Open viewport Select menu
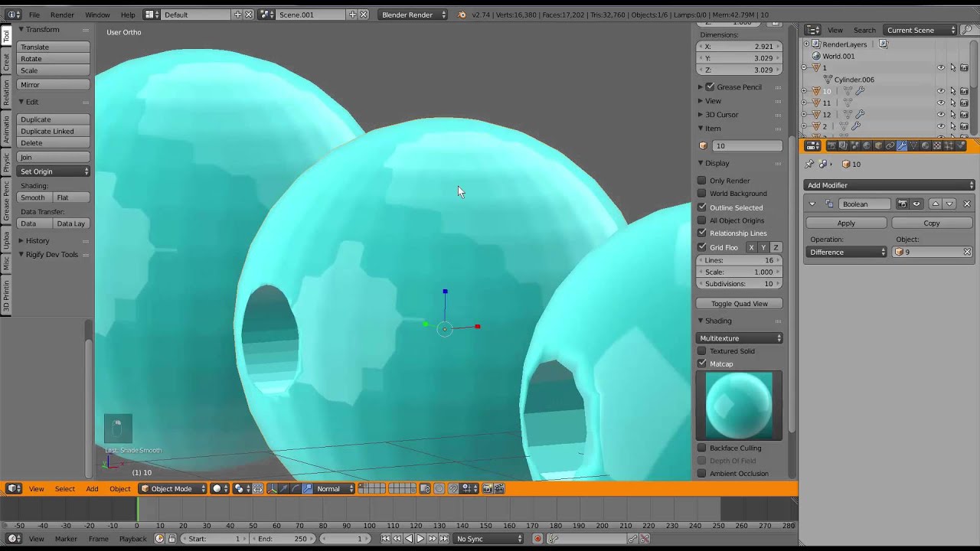The image size is (980, 551). (65, 488)
